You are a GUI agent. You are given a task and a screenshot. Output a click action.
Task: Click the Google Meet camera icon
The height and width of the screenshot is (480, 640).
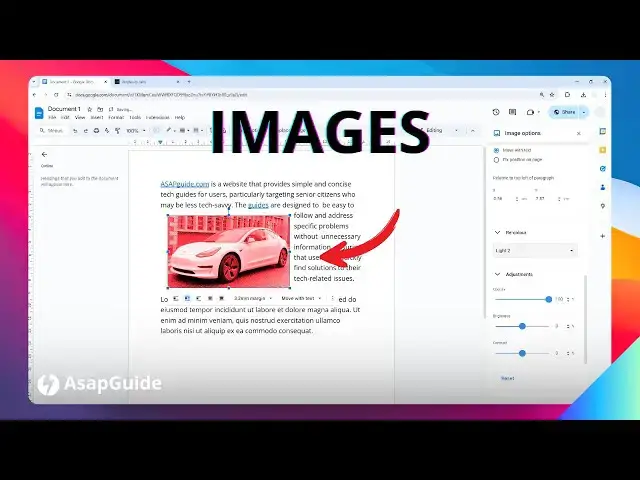pyautogui.click(x=530, y=112)
